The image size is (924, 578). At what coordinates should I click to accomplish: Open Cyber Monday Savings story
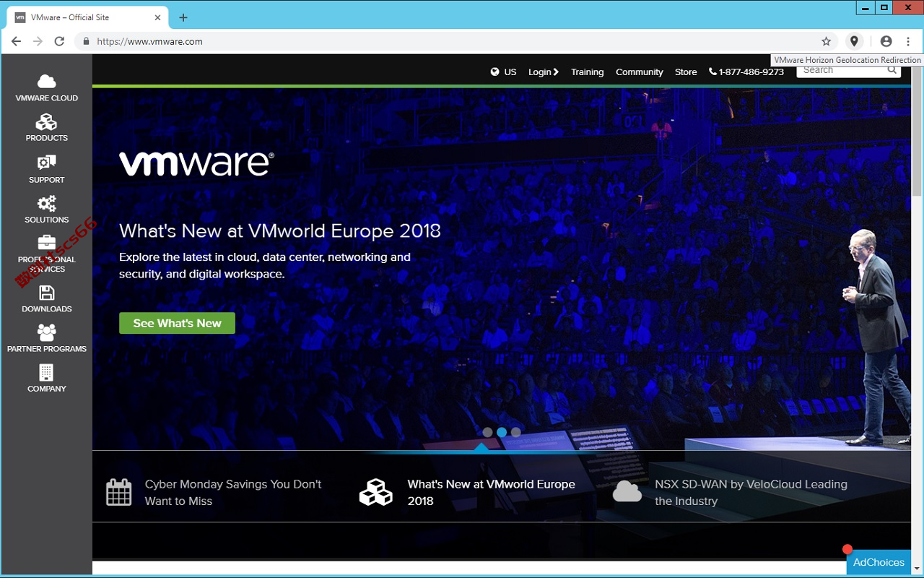pyautogui.click(x=233, y=492)
